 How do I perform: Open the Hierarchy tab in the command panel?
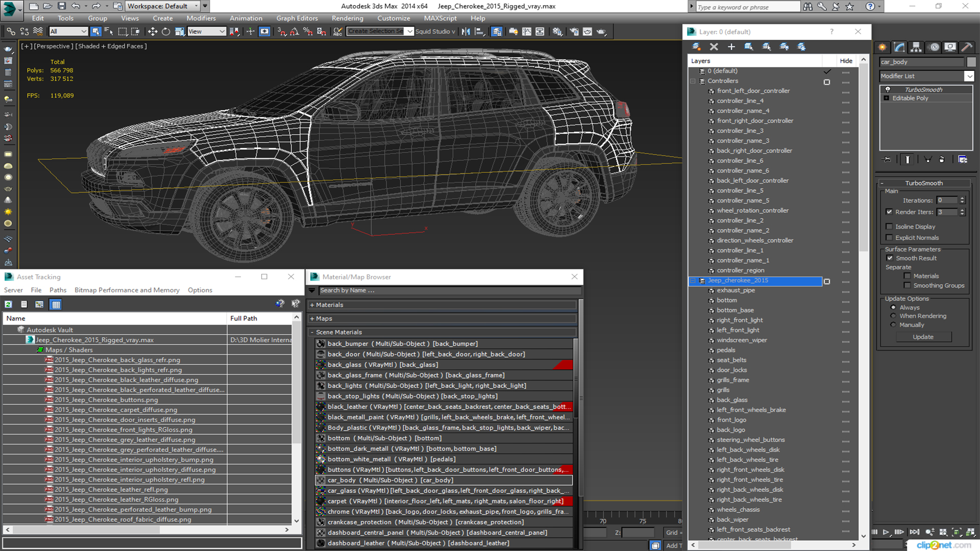(x=916, y=47)
